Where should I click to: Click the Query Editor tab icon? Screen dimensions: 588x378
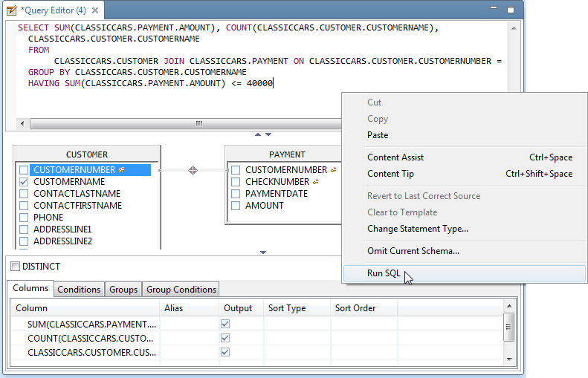12,11
